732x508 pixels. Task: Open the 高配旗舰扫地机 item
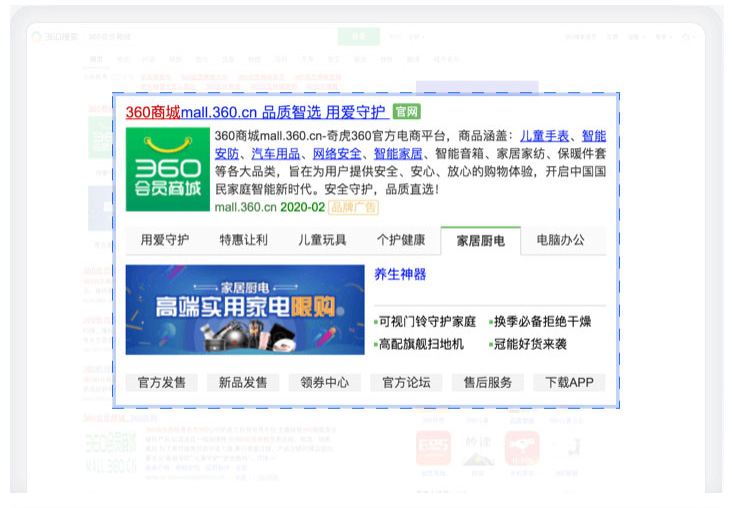click(421, 344)
